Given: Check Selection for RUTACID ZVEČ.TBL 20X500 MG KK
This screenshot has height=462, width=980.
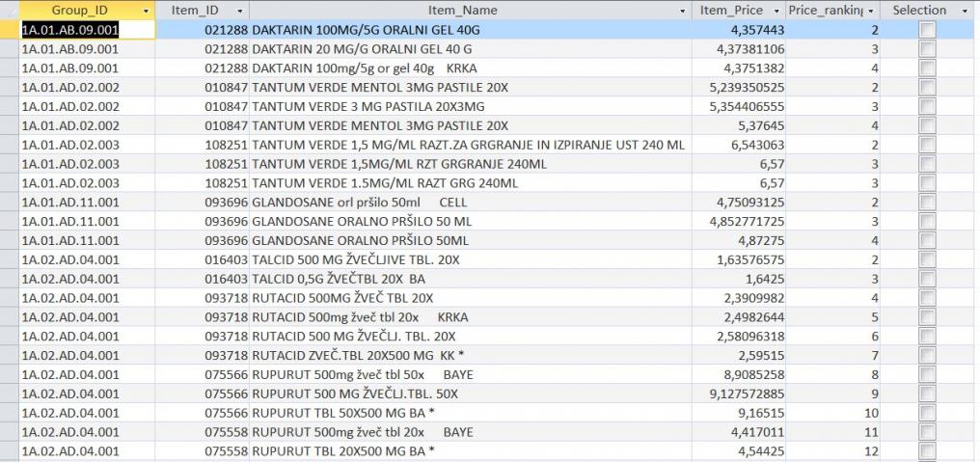Looking at the screenshot, I should pos(927,355).
